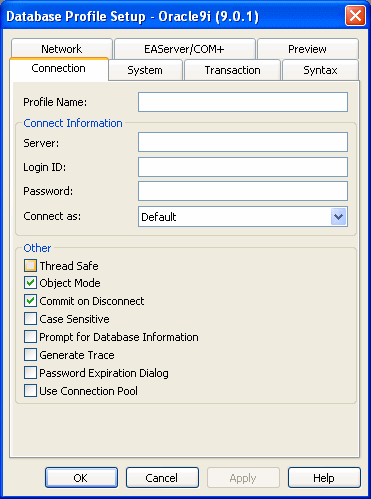The width and height of the screenshot is (371, 499).
Task: Enable the Thread Safe checkbox
Action: point(30,266)
